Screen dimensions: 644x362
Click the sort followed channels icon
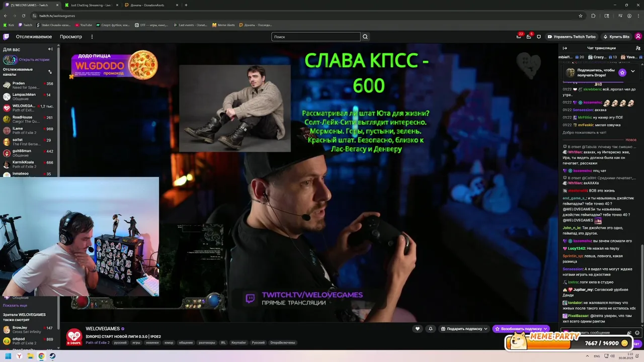coord(50,72)
